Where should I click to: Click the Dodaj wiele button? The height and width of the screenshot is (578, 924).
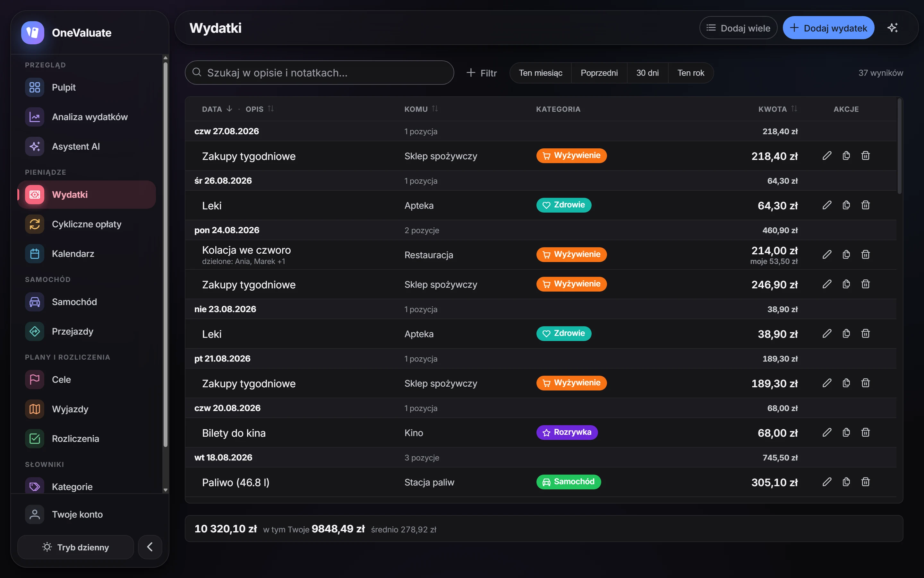pyautogui.click(x=738, y=28)
